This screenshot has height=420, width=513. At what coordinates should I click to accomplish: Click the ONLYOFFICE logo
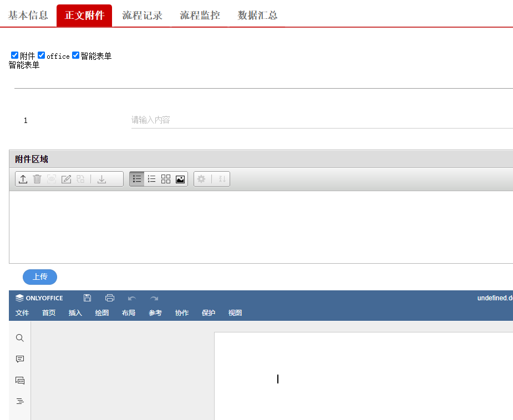[39, 298]
